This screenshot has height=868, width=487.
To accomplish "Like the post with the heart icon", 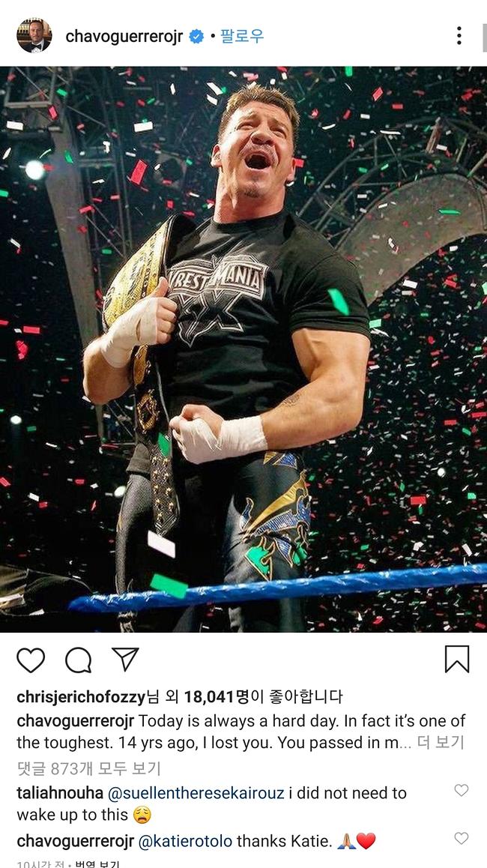I will (31, 660).
